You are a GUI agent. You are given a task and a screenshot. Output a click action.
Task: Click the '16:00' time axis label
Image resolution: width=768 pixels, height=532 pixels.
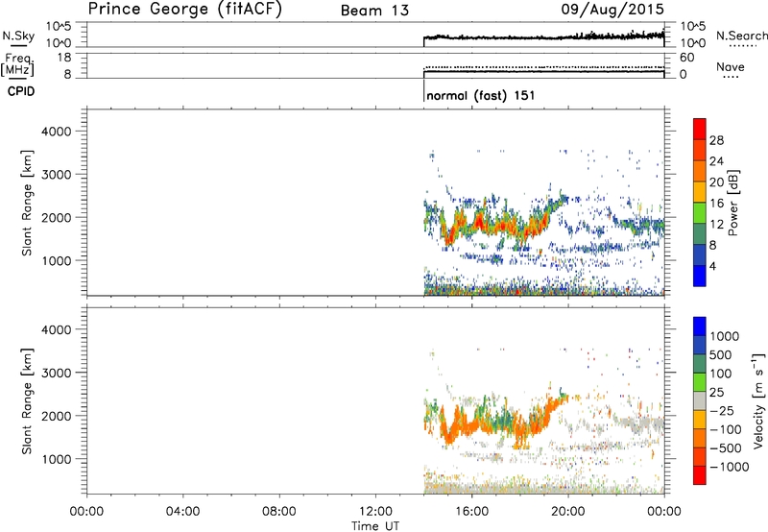coord(471,512)
